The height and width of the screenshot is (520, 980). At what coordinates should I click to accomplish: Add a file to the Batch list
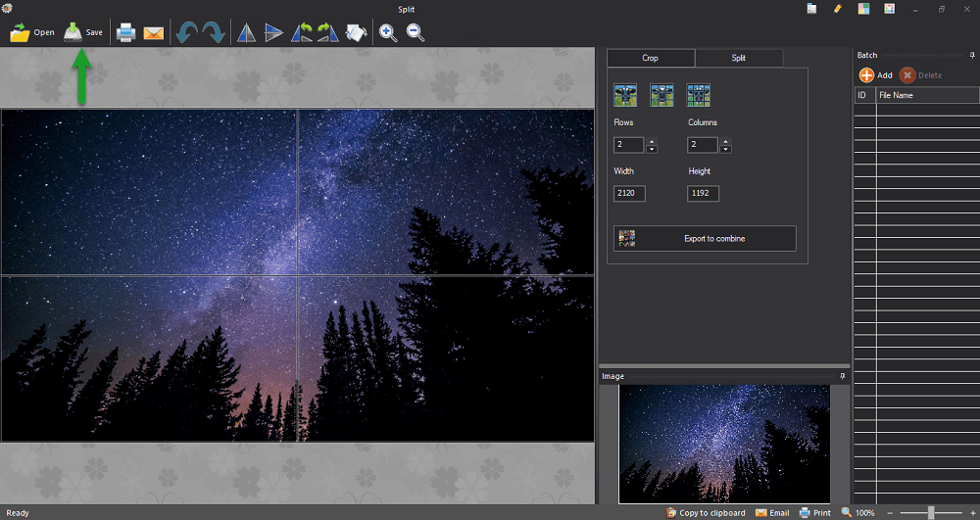click(875, 75)
